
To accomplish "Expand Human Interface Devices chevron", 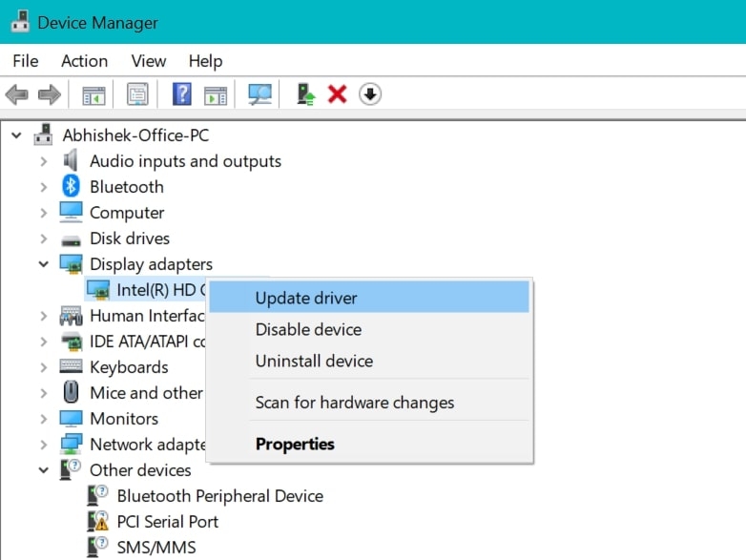I will tap(44, 316).
